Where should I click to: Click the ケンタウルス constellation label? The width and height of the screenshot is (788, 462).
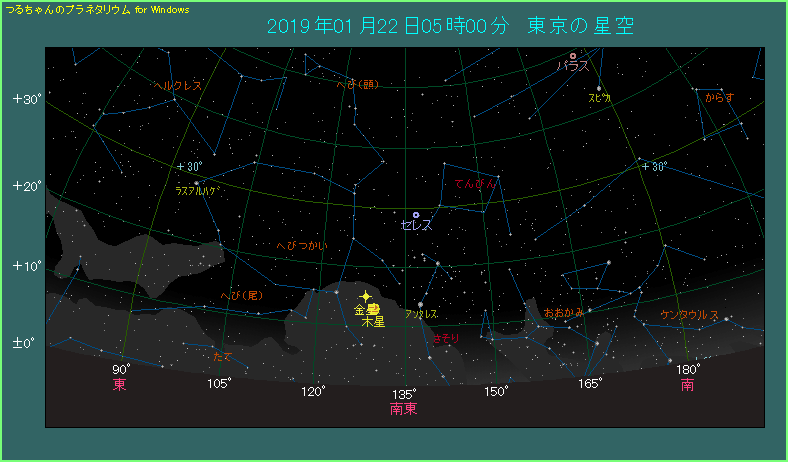click(x=689, y=315)
